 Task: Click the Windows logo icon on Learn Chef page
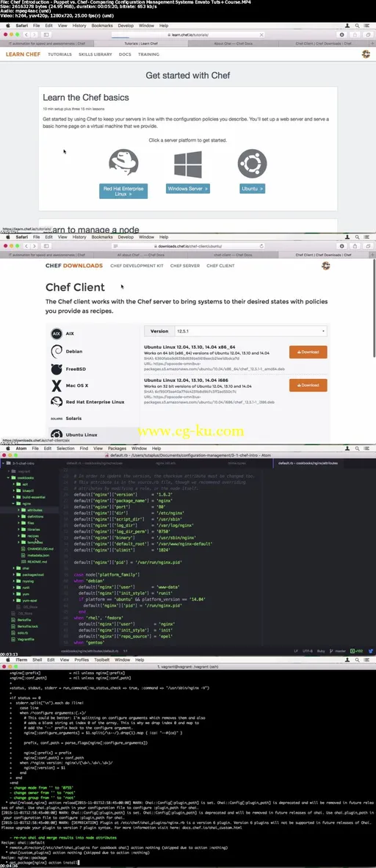click(x=188, y=164)
